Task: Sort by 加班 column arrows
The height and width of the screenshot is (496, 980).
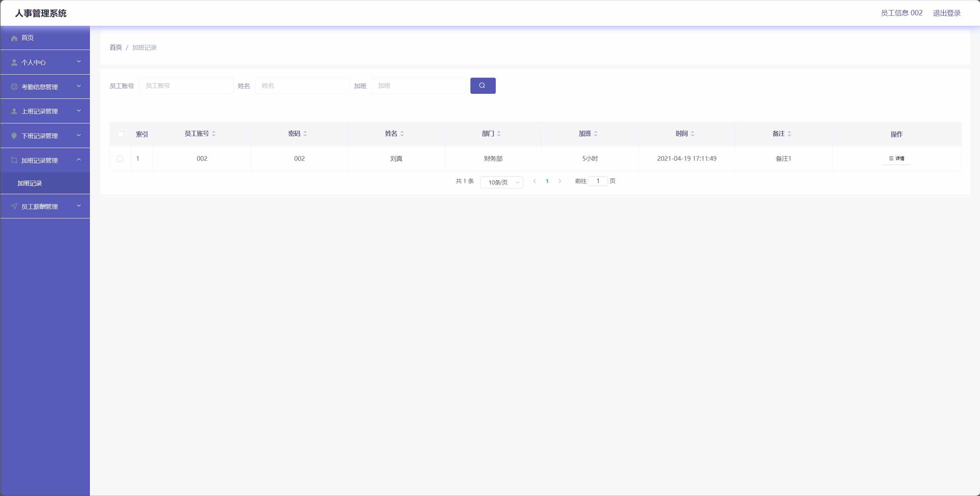Action: click(596, 134)
